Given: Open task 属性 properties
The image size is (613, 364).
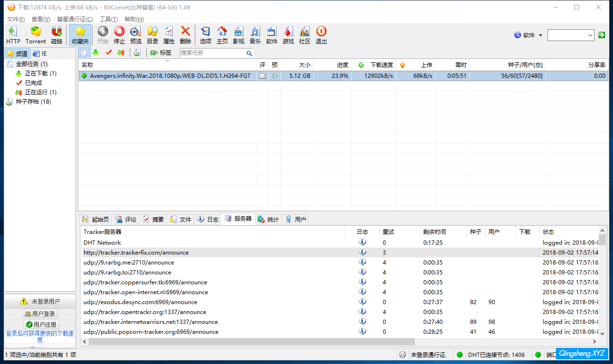Looking at the screenshot, I should [169, 35].
